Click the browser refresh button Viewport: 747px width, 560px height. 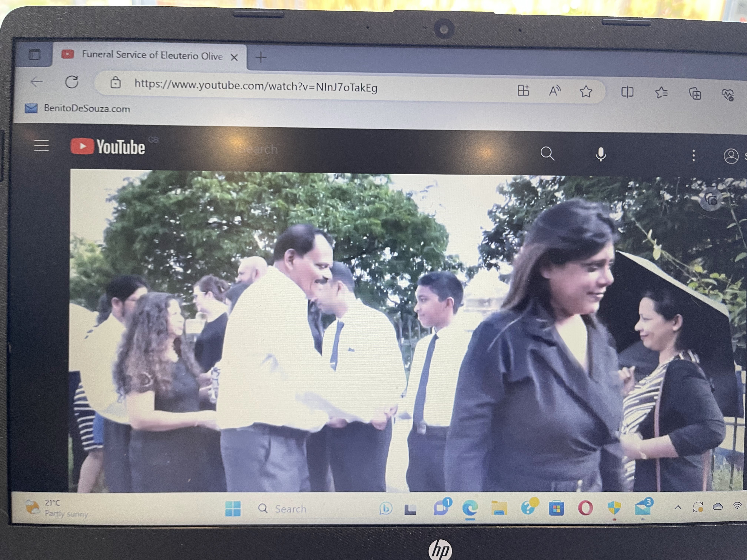[72, 82]
